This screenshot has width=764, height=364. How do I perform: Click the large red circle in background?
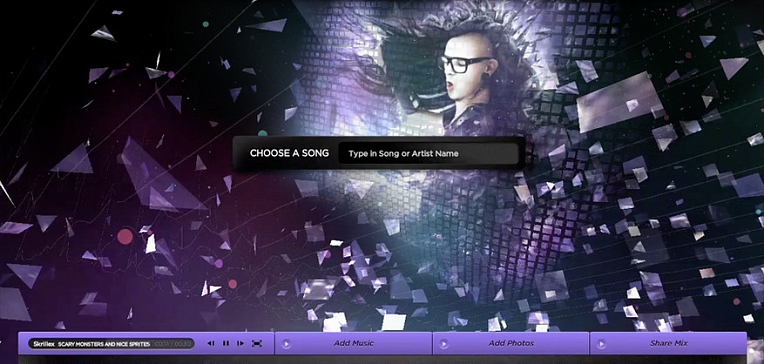tap(125, 236)
